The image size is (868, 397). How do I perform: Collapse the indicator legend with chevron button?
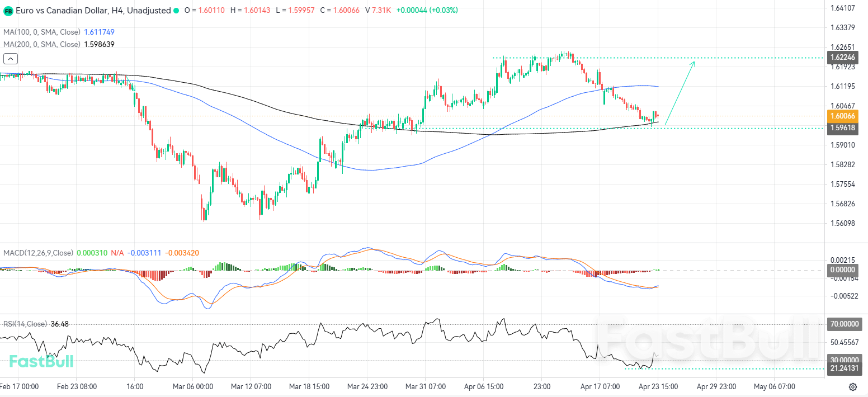click(11, 58)
